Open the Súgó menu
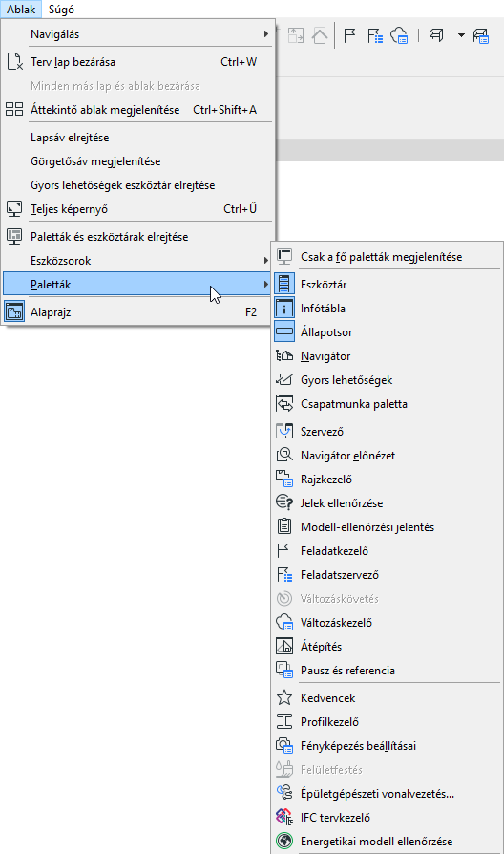Viewport: 504px width, 854px height. coord(61,10)
